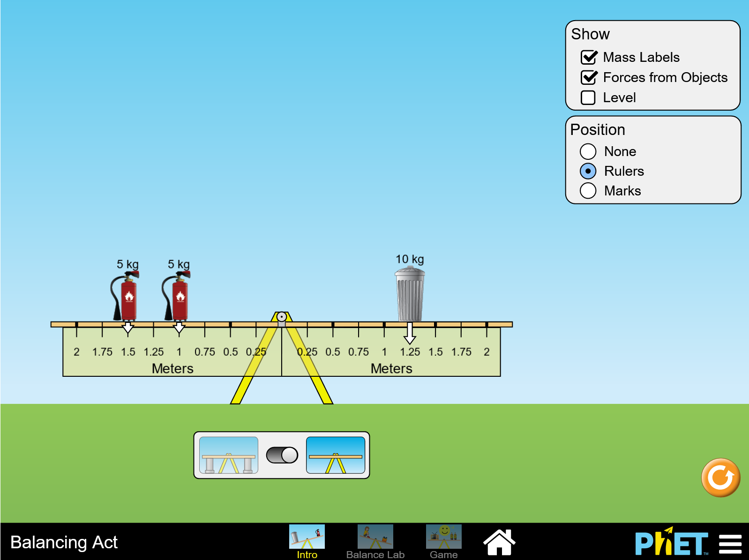Click the plank's center pivot point
The image size is (749, 560).
(x=281, y=317)
